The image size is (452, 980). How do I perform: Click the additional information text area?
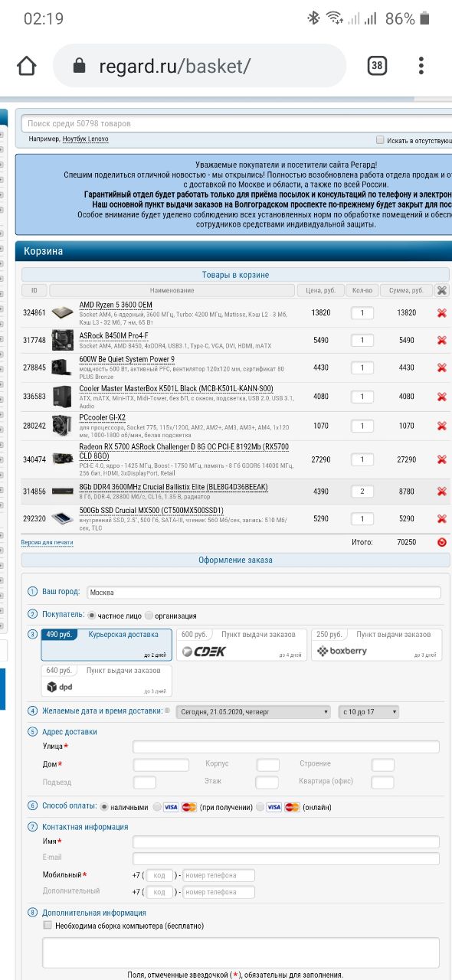241,953
